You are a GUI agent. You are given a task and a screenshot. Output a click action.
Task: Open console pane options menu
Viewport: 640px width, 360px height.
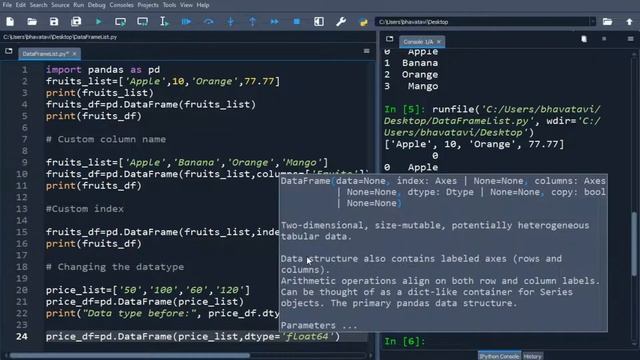[x=631, y=39]
